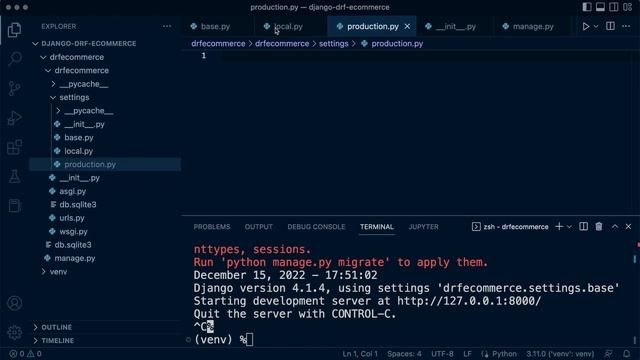Click the settings breadcrumb segment
Image resolution: width=640 pixels, height=360 pixels.
[x=333, y=44]
